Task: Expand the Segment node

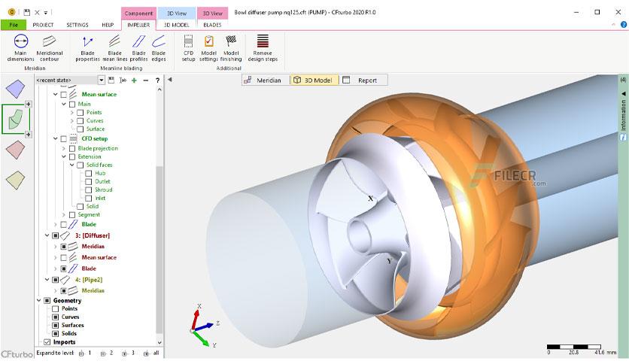Action: 63,215
